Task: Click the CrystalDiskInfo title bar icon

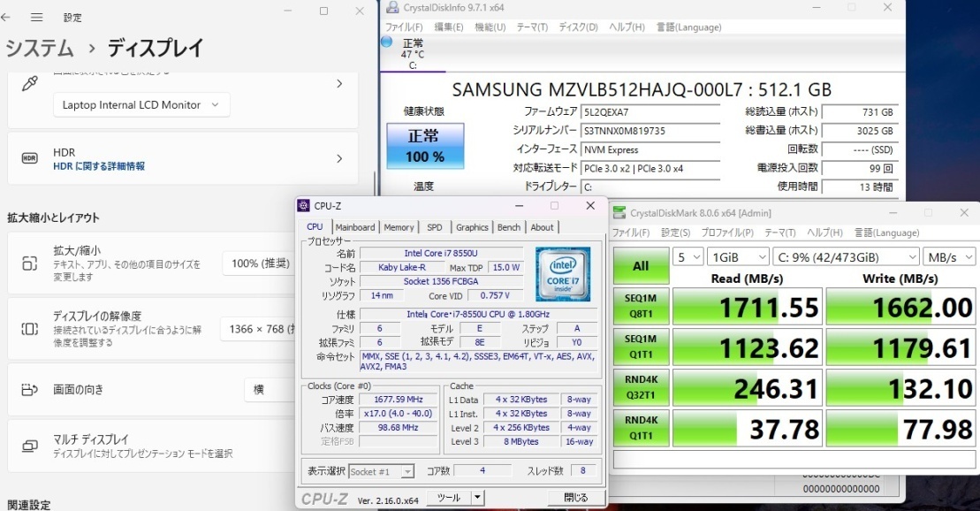Action: [392, 7]
